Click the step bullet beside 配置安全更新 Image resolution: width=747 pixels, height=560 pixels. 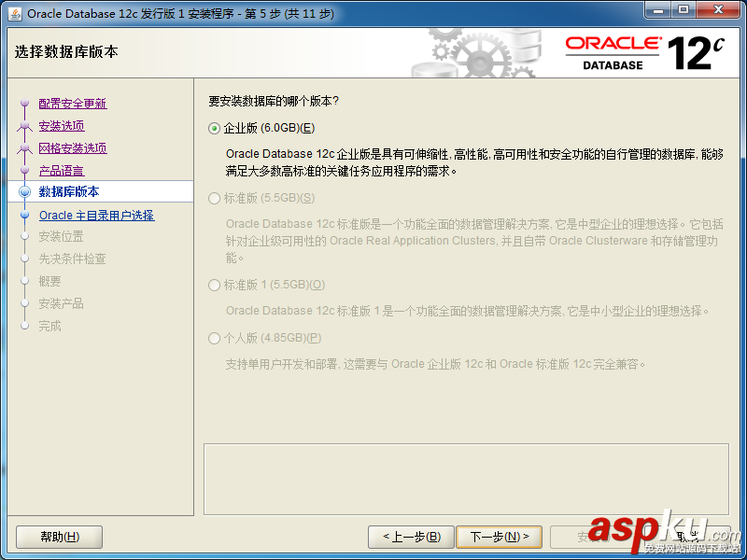tap(25, 104)
